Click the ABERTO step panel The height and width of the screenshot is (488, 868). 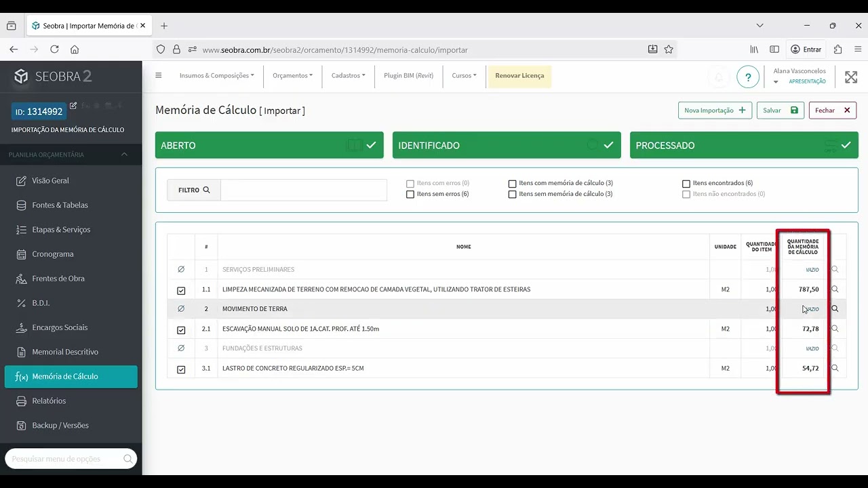tap(269, 145)
